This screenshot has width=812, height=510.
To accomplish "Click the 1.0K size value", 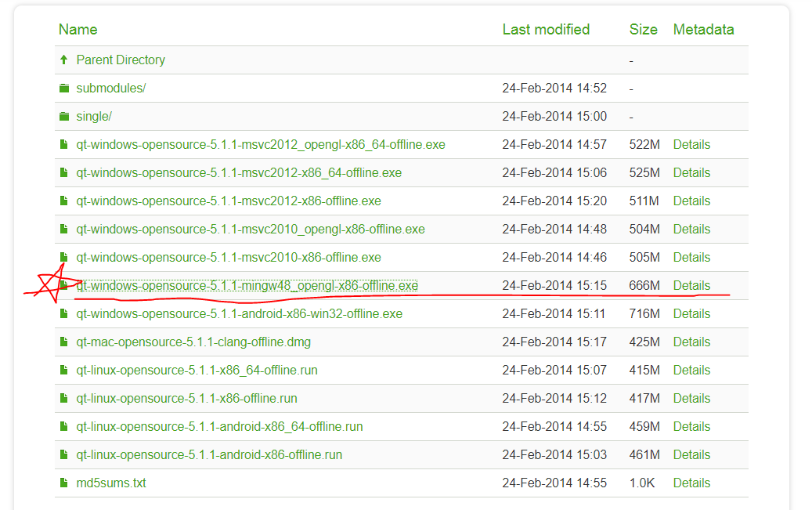I will (641, 483).
